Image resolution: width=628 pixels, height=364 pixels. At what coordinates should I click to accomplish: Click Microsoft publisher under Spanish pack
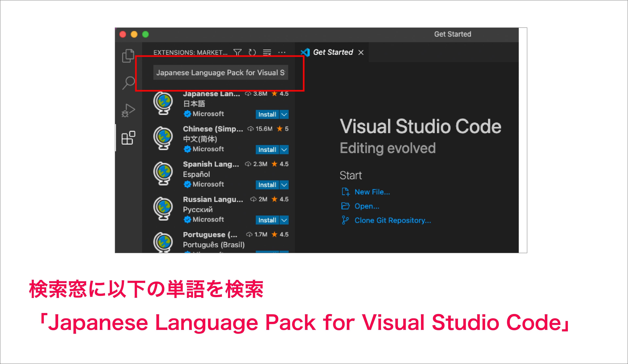[x=208, y=184]
